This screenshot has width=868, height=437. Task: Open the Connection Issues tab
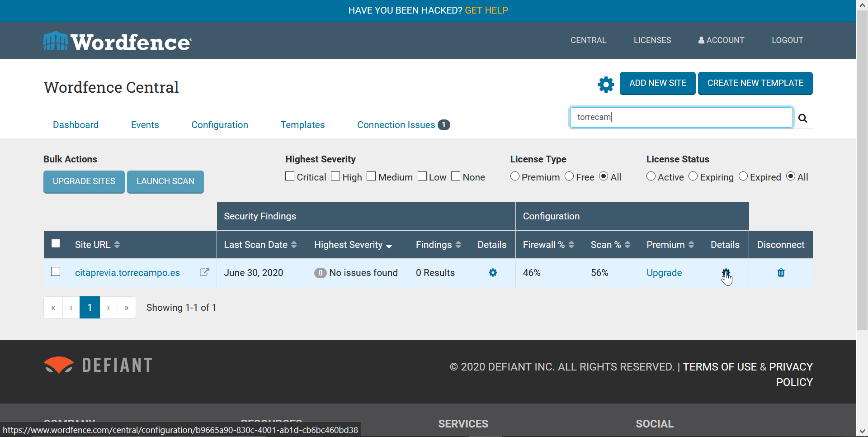coord(403,125)
